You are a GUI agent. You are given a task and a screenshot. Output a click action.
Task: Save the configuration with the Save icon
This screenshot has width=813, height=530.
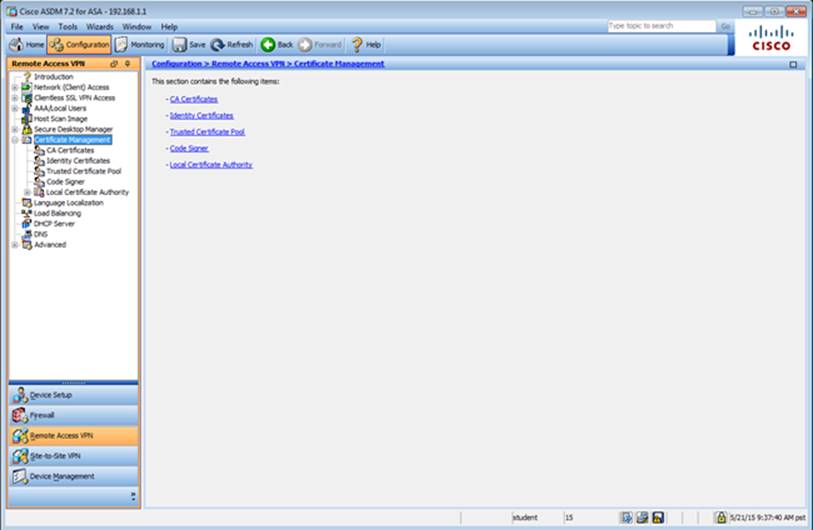[189, 45]
